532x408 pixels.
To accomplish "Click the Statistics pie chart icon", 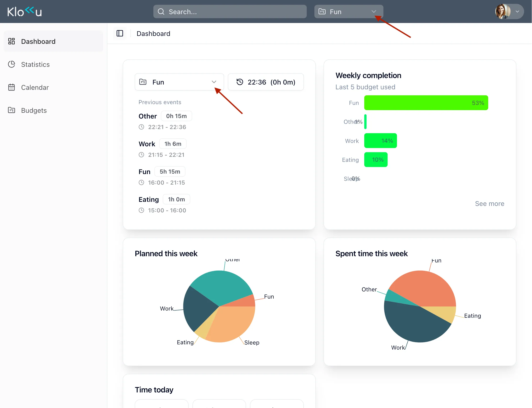I will (x=12, y=64).
